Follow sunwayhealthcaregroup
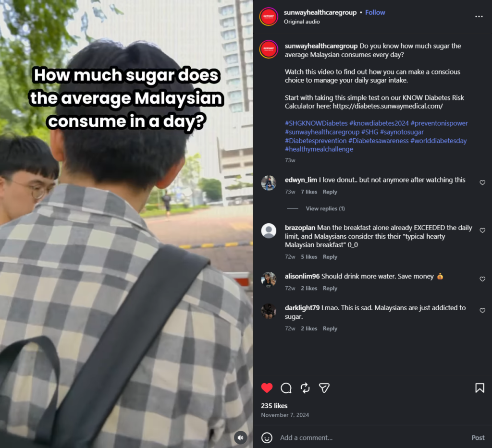Viewport: 492px width, 448px height. pyautogui.click(x=375, y=12)
